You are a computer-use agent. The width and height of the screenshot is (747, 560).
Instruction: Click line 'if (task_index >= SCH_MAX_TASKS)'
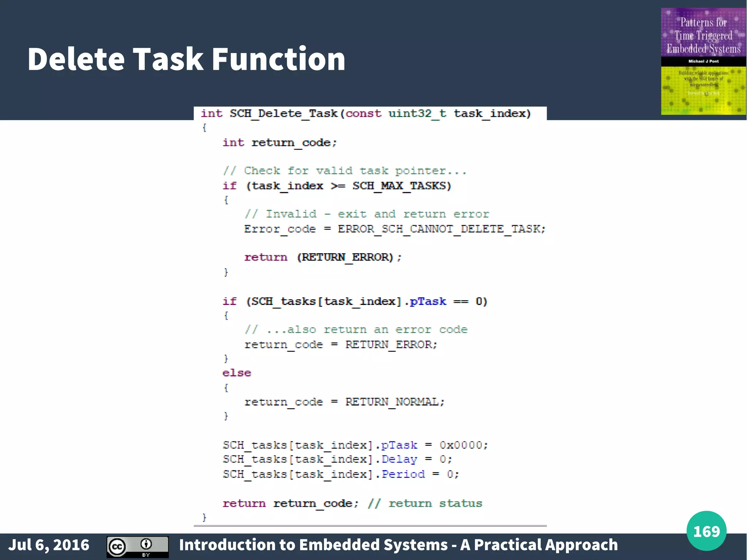point(337,186)
